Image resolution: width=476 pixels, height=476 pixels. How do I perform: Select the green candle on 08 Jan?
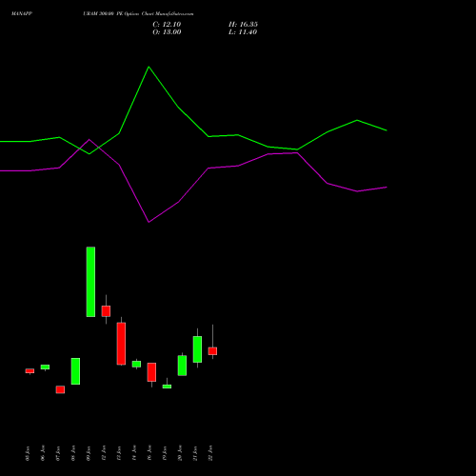[x=75, y=371]
